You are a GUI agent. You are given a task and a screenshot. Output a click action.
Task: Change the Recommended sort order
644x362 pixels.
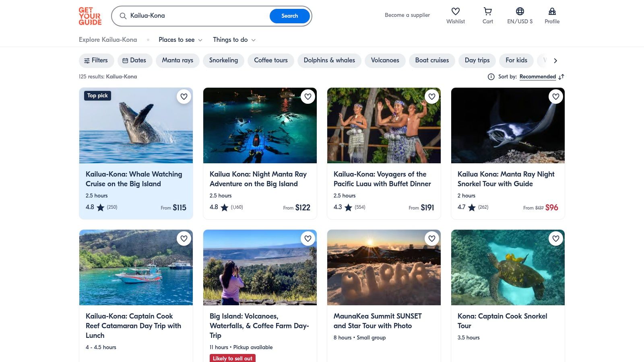(x=538, y=76)
